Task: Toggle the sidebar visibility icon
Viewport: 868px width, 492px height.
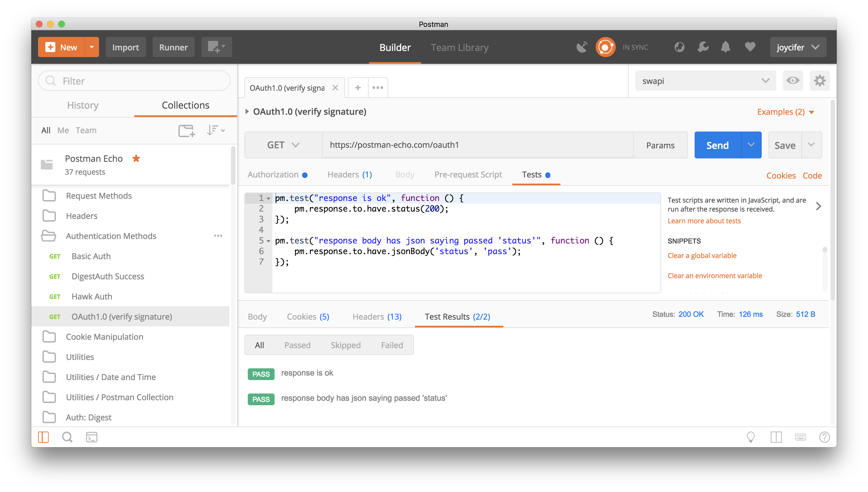Action: 43,437
